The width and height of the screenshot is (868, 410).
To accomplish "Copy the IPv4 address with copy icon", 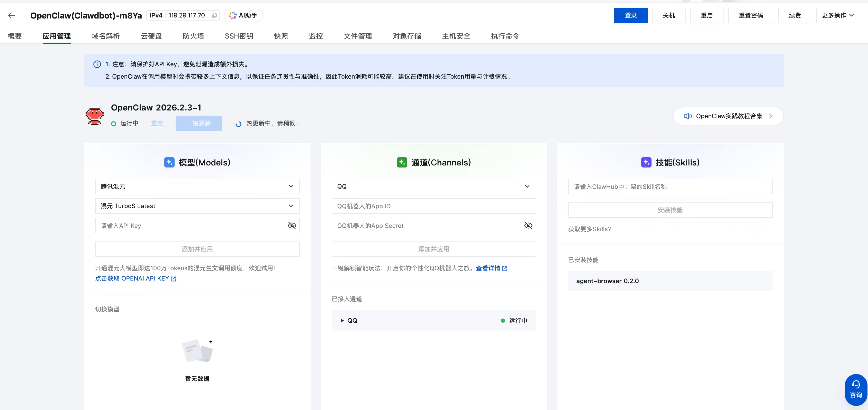I will [214, 15].
